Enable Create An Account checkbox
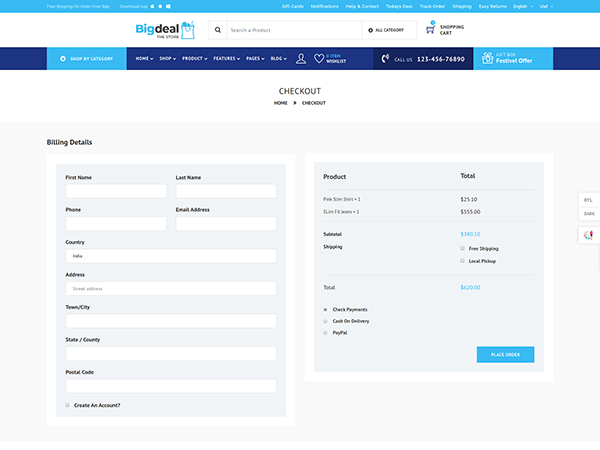This screenshot has height=450, width=600. [x=67, y=405]
